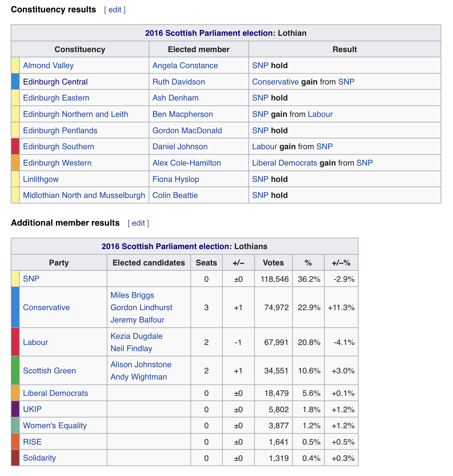
Task: Select the Scottish Green change +3.0%
Action: [343, 371]
